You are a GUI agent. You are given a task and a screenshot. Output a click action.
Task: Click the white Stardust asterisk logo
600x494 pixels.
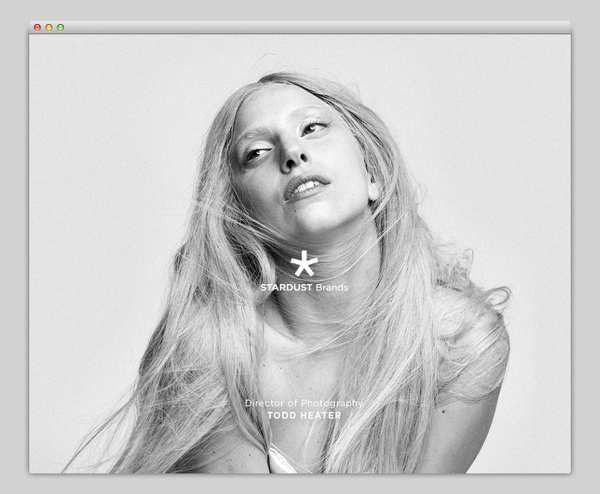coord(304,264)
